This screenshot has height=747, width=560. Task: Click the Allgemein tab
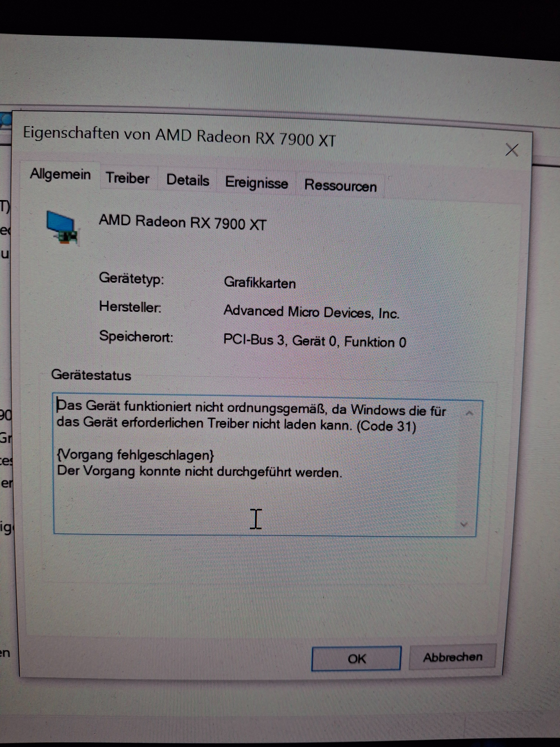(x=60, y=174)
